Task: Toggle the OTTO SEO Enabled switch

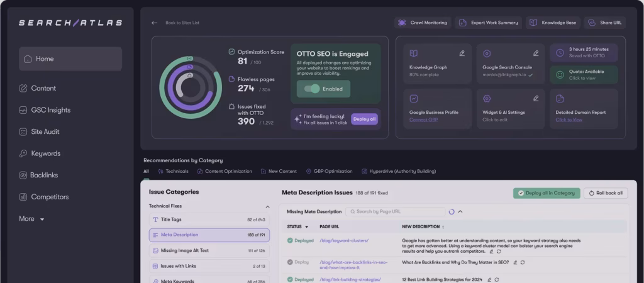Action: (x=312, y=89)
